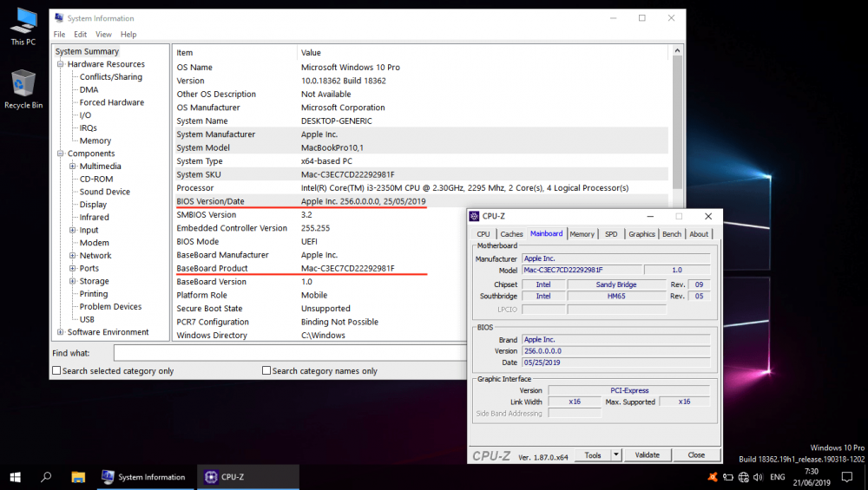Switch to System Information taskbar button
Viewport: 868px width, 490px height.
coord(144,477)
